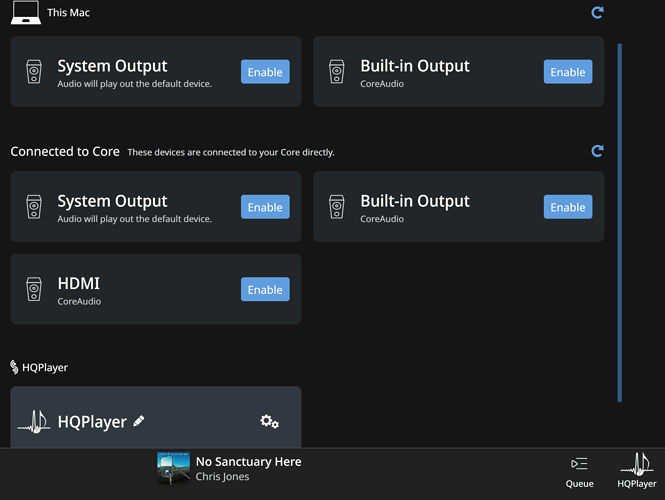Refresh the Connected to Core devices
Screen dimensions: 665x500
pos(597,151)
